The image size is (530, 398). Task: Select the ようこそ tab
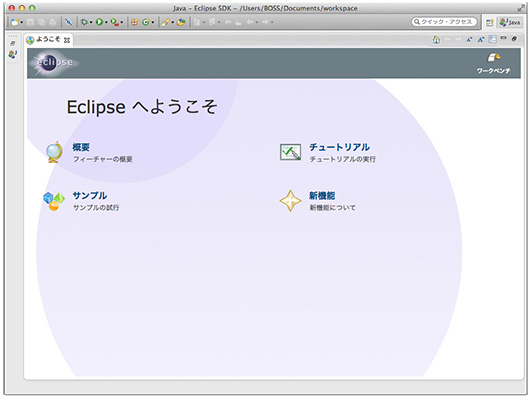point(48,40)
